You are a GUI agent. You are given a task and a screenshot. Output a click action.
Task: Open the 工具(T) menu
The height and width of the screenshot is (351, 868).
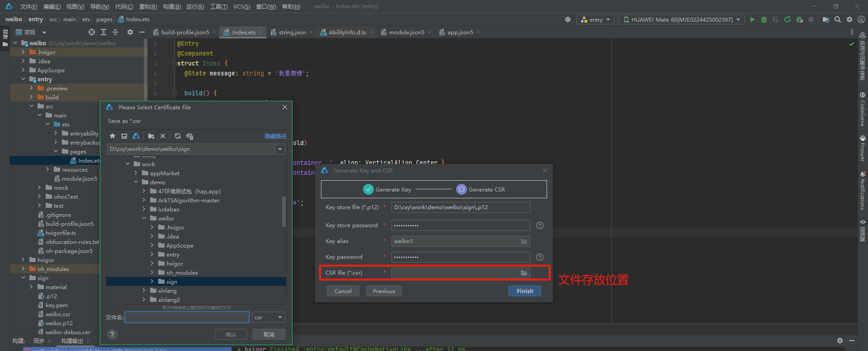pyautogui.click(x=219, y=6)
